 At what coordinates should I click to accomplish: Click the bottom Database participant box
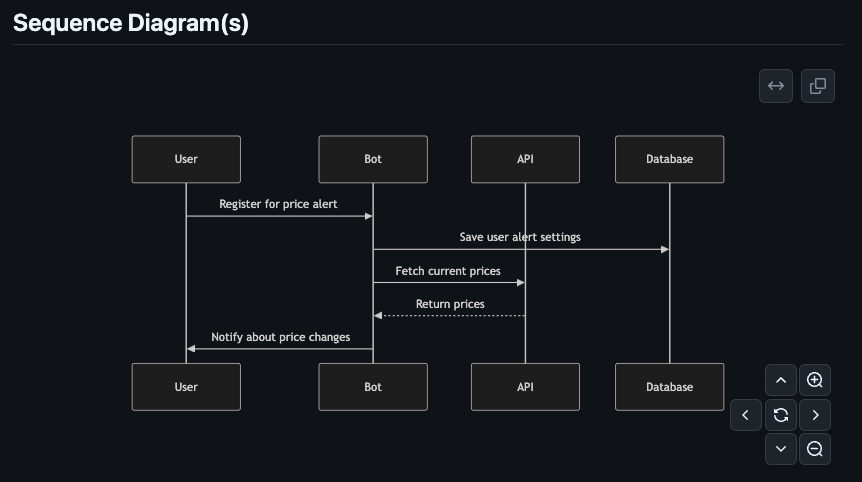tap(669, 387)
